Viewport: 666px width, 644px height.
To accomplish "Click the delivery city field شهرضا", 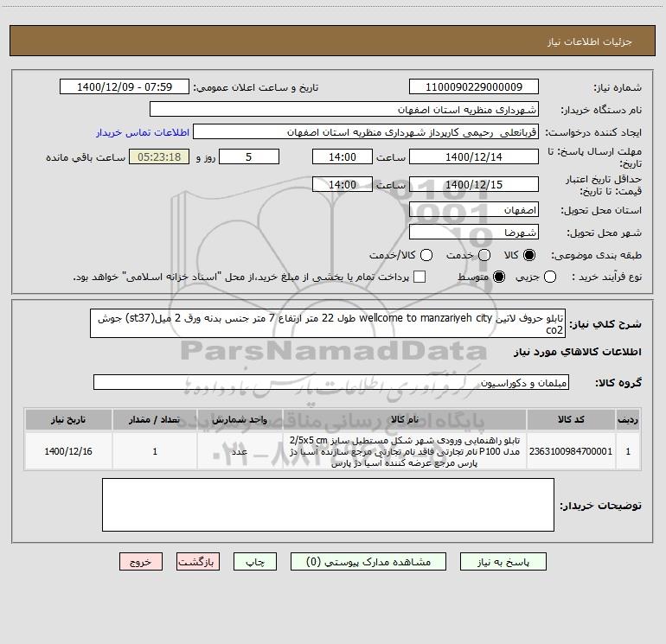I will 474,233.
